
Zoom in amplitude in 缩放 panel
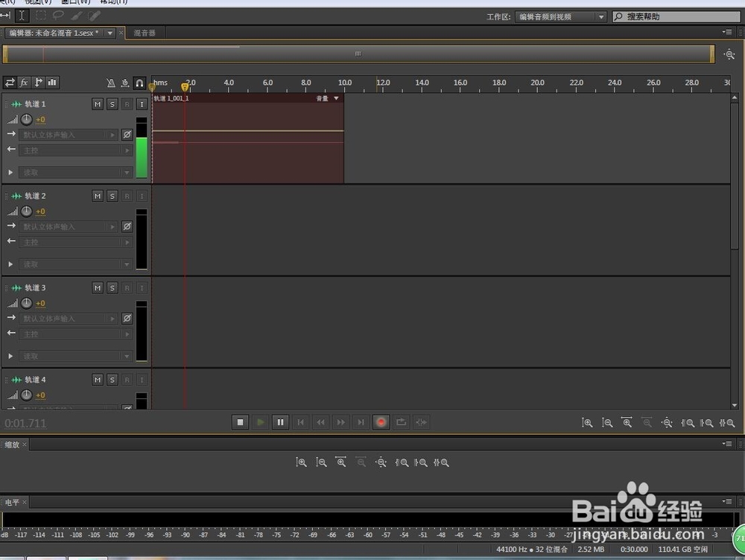(x=301, y=462)
